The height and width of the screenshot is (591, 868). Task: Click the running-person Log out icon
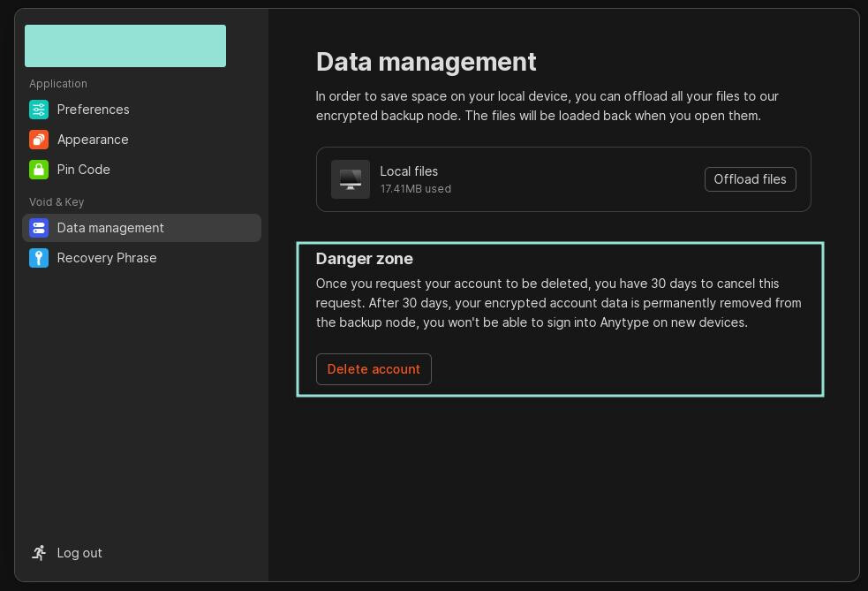point(39,553)
